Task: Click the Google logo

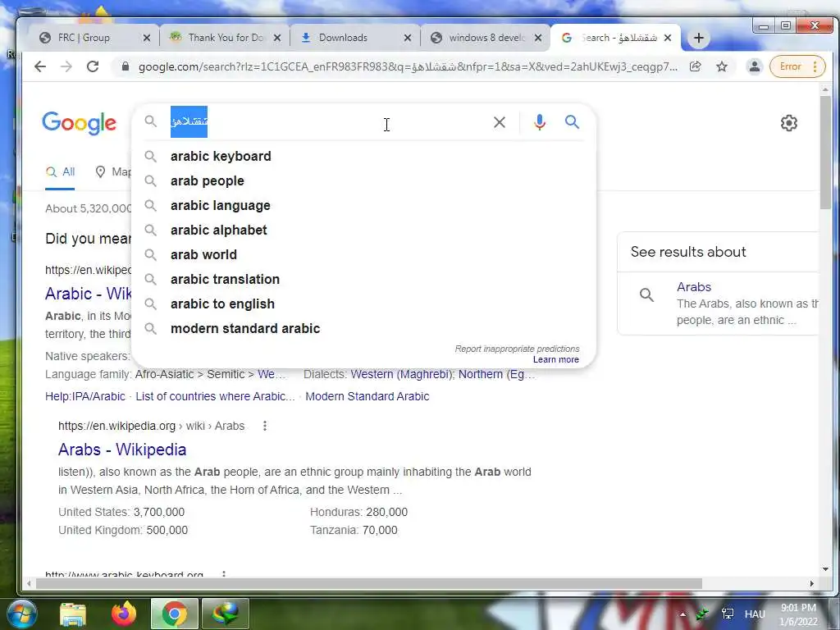Action: pyautogui.click(x=79, y=123)
